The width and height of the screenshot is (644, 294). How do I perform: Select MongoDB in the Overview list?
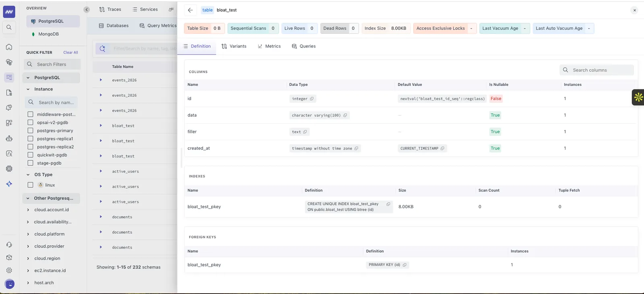point(48,34)
